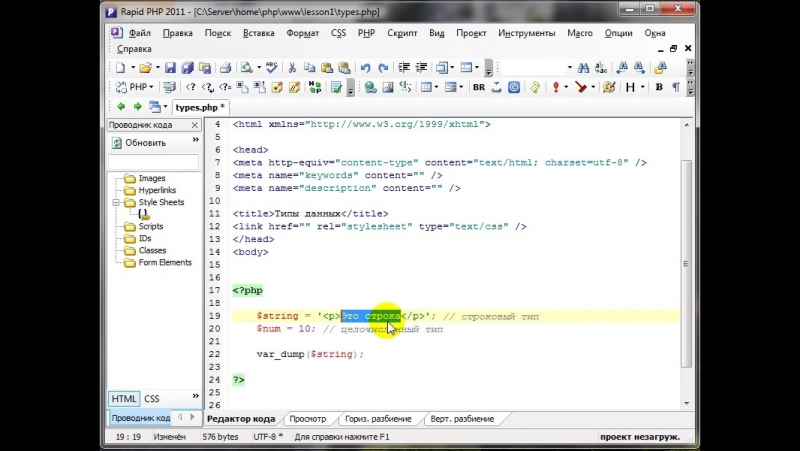The width and height of the screenshot is (800, 451).
Task: Open the PHP toolbar dropdown
Action: point(152,87)
